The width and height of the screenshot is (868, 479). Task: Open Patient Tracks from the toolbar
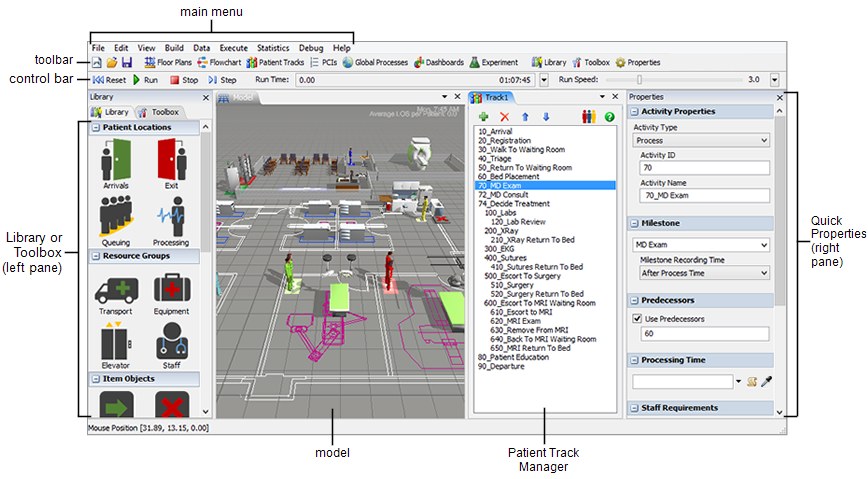tap(276, 63)
